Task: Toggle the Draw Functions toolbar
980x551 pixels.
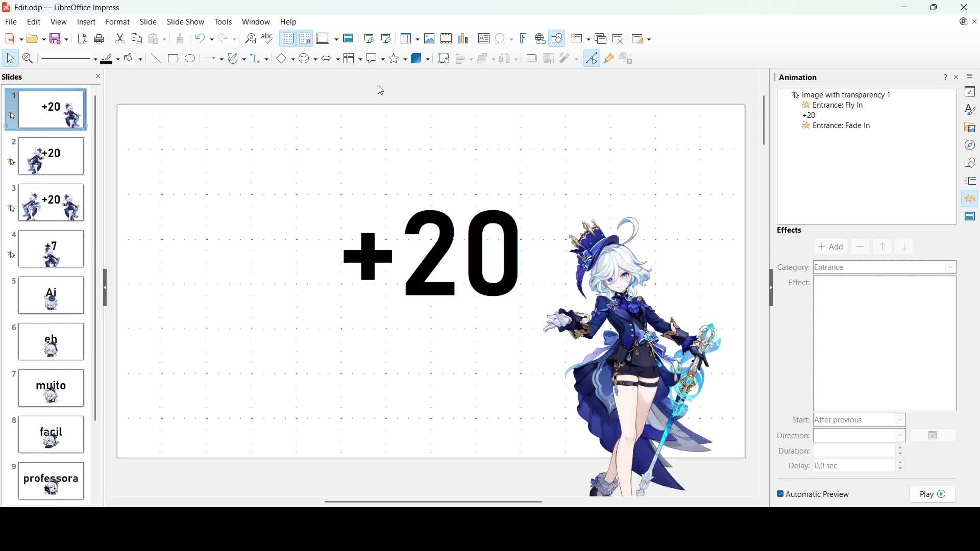Action: click(x=557, y=39)
